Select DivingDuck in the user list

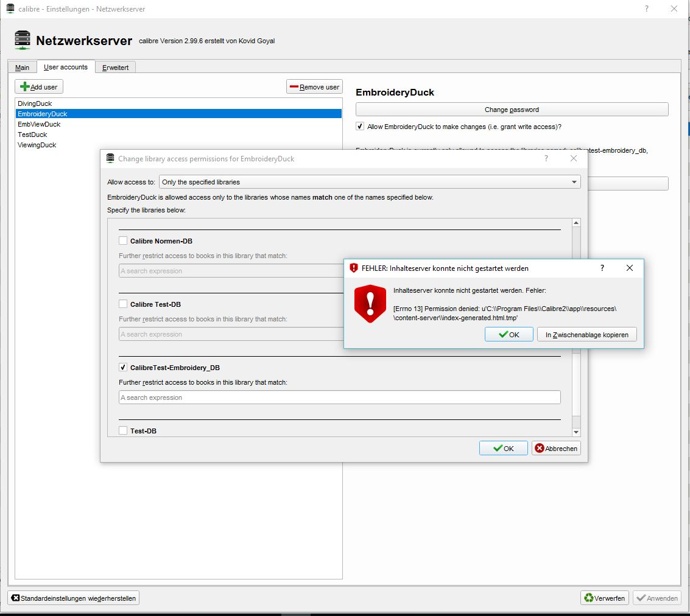(178, 103)
